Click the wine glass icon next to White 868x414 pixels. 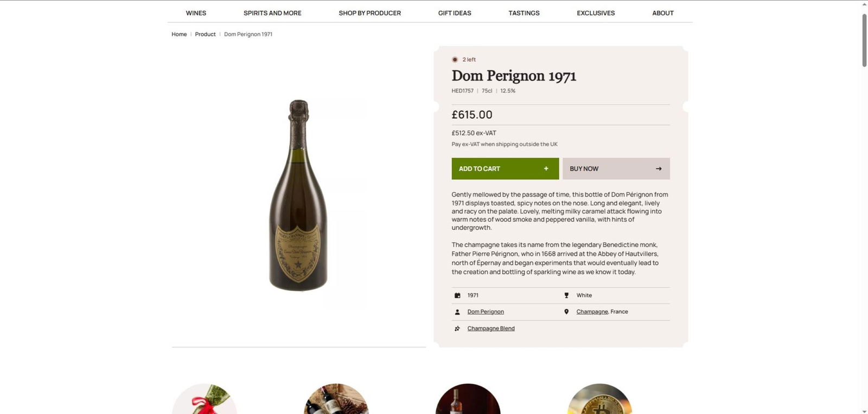pyautogui.click(x=567, y=295)
